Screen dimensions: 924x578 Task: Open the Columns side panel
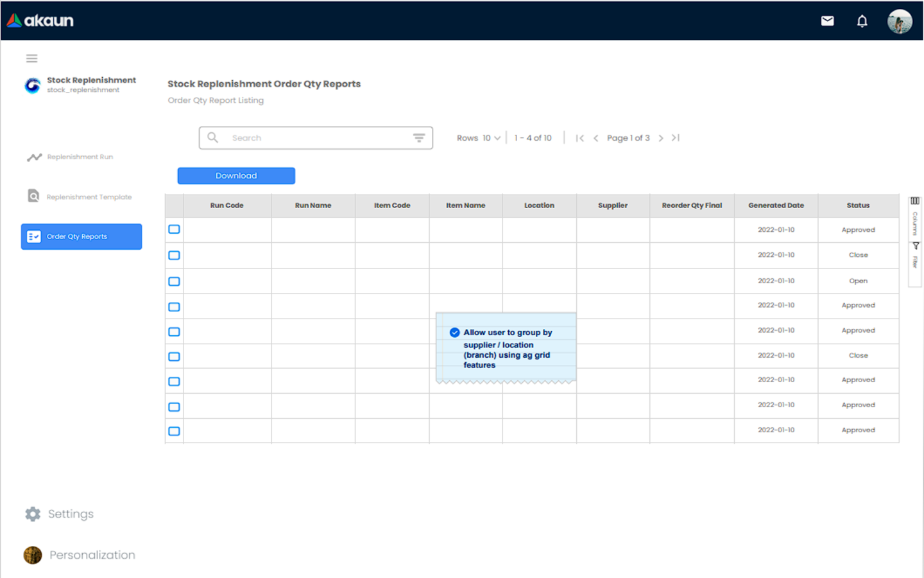click(x=915, y=217)
